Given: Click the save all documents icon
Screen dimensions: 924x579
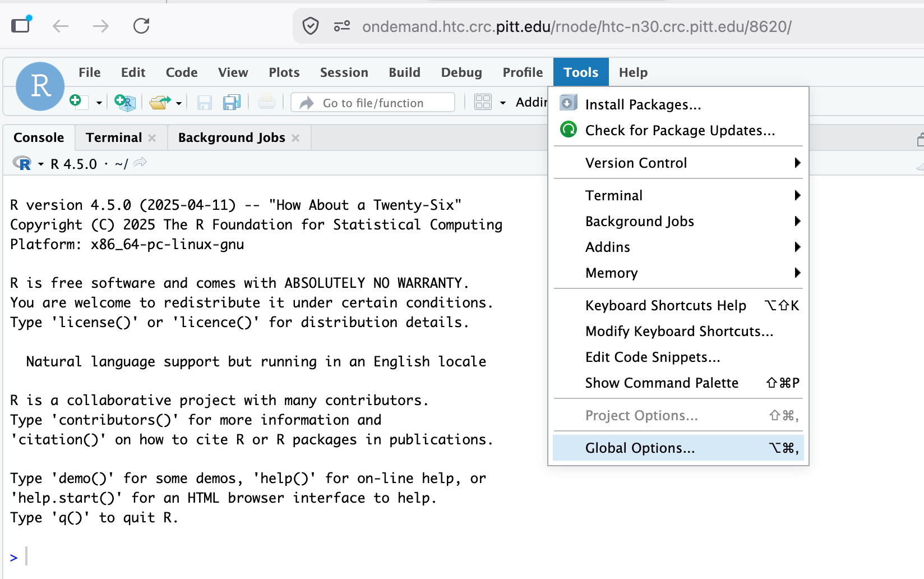Looking at the screenshot, I should point(232,103).
